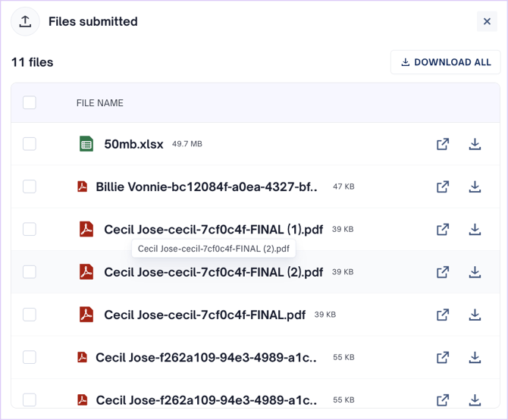Click the FILE NAME column header
Image resolution: width=508 pixels, height=420 pixels.
coord(99,103)
